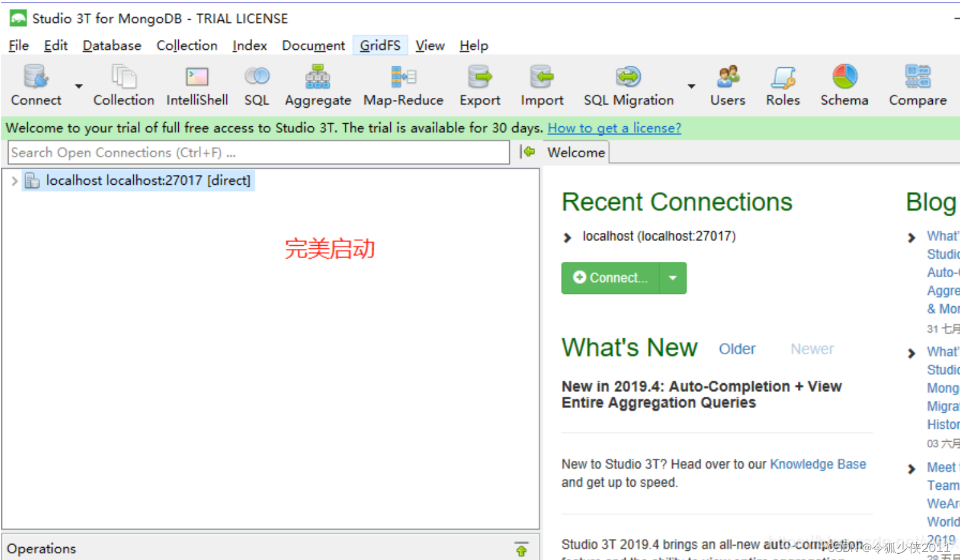Open the Index menu
960x560 pixels.
click(x=249, y=46)
